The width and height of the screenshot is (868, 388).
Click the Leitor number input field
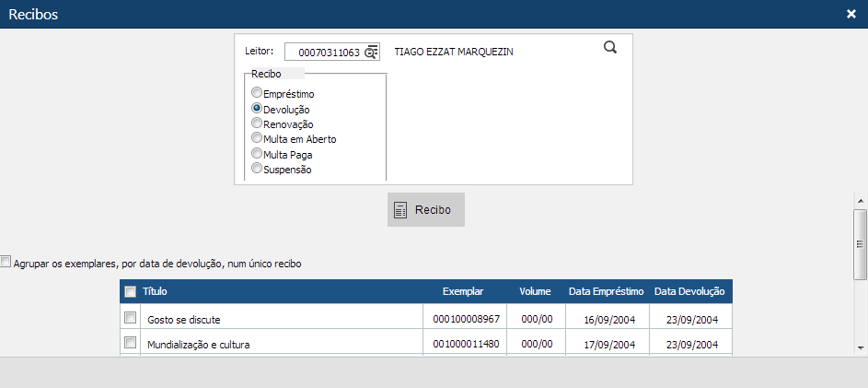[x=324, y=53]
